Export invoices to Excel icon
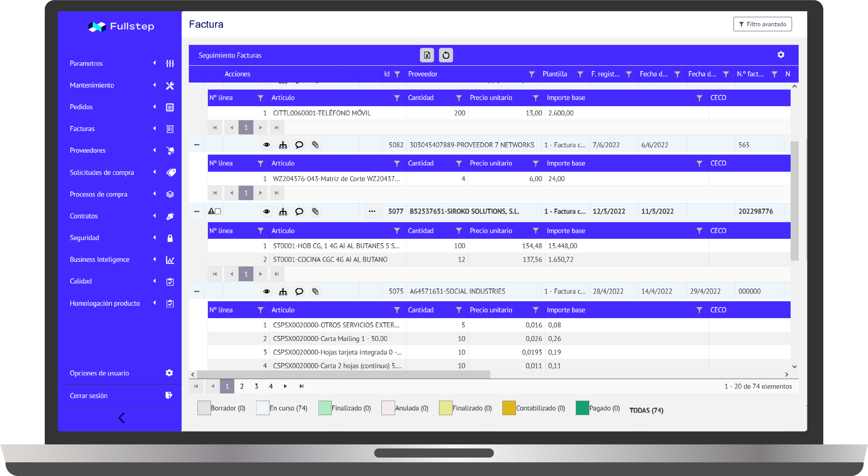The width and height of the screenshot is (868, 476). pos(427,55)
